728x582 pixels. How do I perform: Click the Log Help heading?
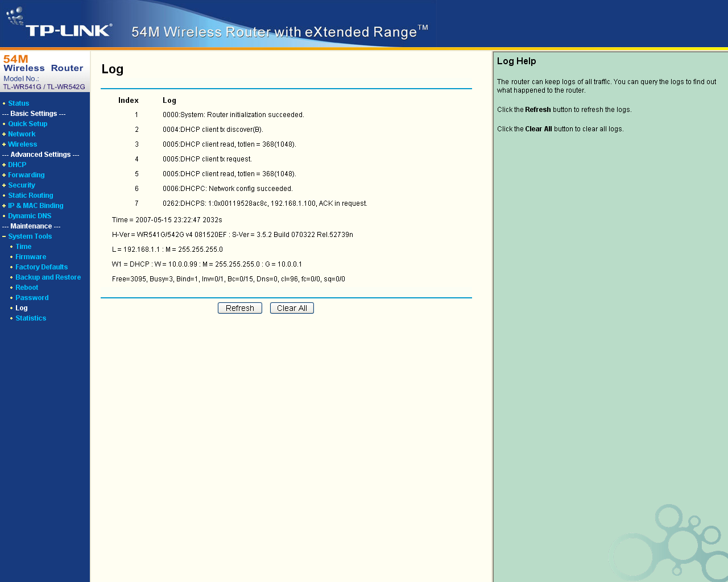pyautogui.click(x=516, y=61)
